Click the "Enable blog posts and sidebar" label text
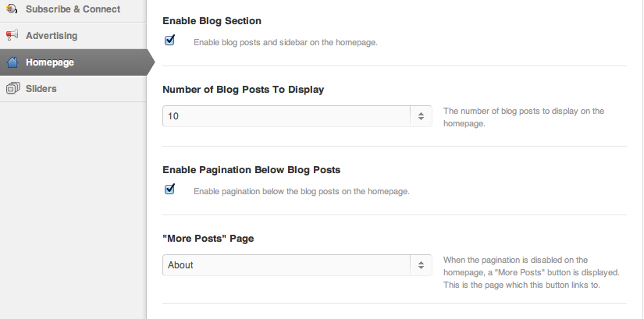Screen dimensions: 644x319 click(x=286, y=42)
